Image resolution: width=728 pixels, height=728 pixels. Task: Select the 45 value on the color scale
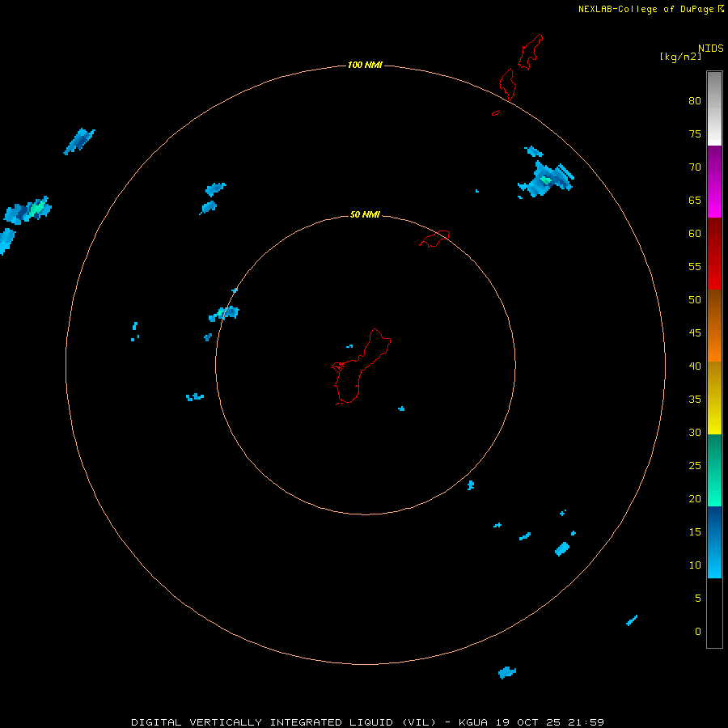[695, 333]
